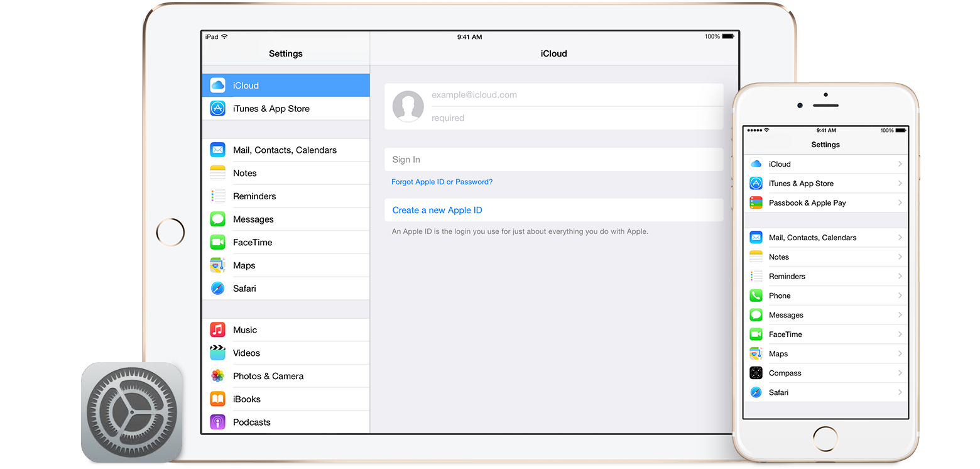Image resolution: width=980 pixels, height=469 pixels.
Task: Tap iBooks label in iPad sidebar
Action: (x=247, y=399)
